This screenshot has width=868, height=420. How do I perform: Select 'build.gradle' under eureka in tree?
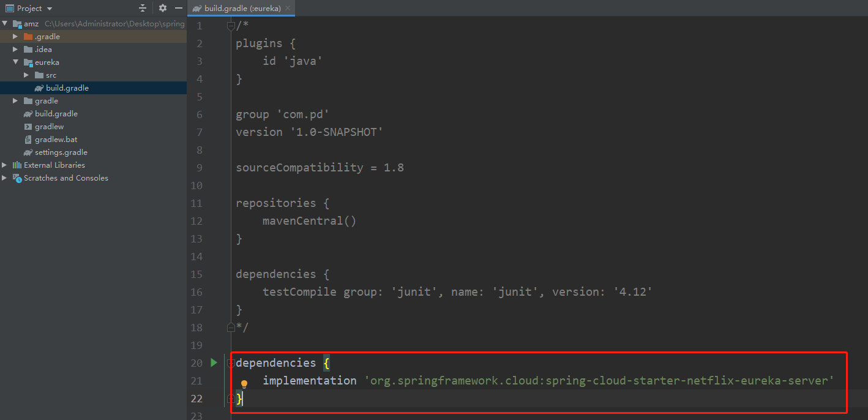[x=67, y=88]
